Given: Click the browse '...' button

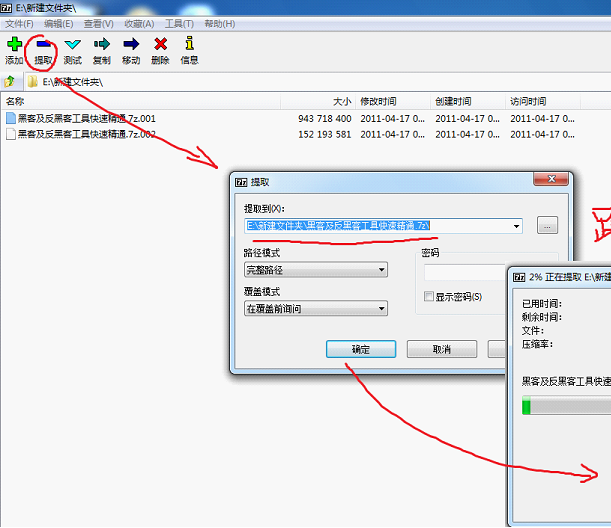Looking at the screenshot, I should (x=547, y=225).
